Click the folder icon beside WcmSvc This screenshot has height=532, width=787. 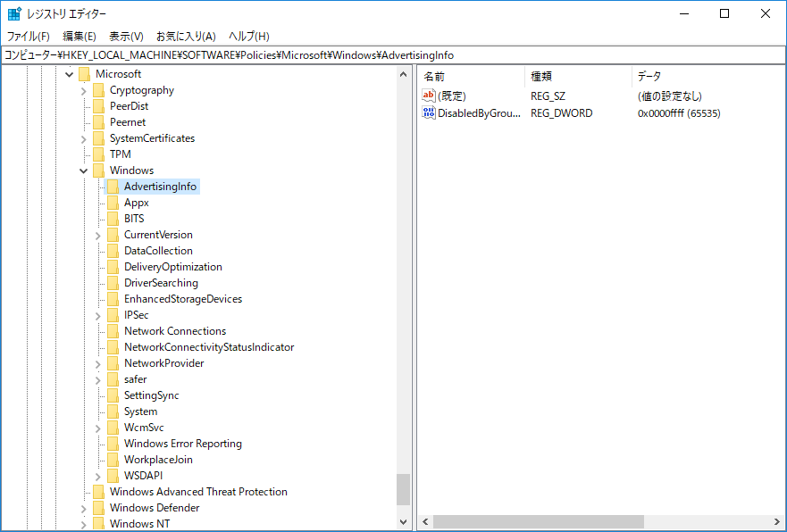pos(113,428)
